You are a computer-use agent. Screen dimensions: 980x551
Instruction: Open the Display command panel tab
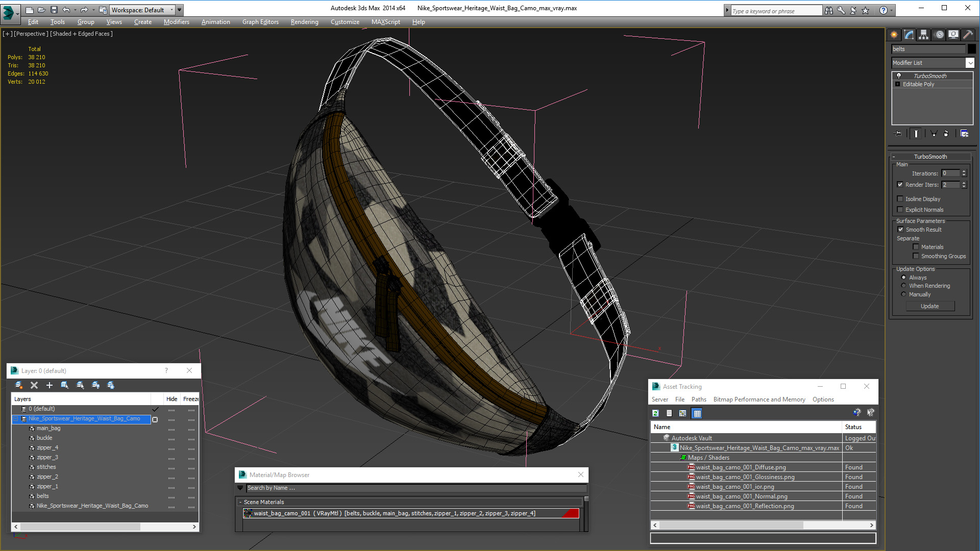pyautogui.click(x=953, y=35)
